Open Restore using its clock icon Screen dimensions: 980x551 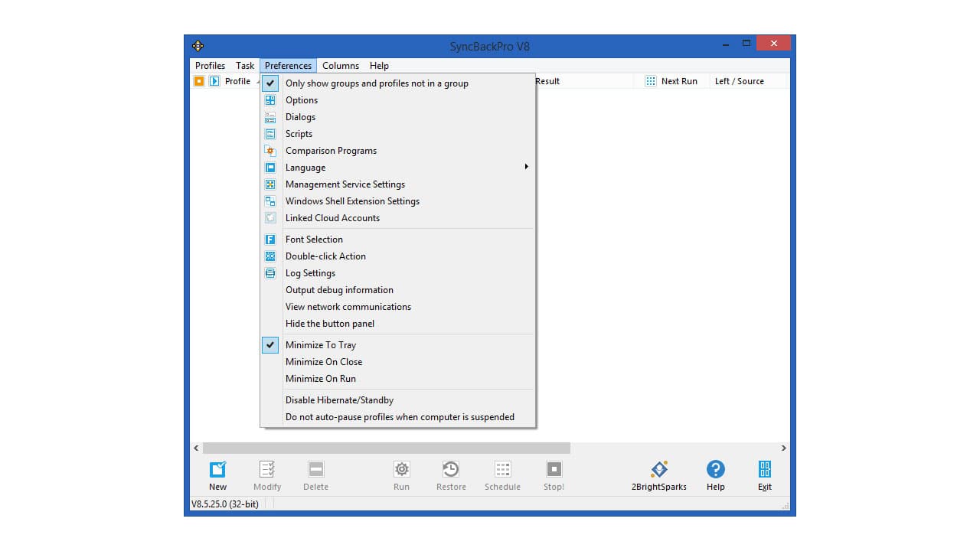[x=450, y=473]
